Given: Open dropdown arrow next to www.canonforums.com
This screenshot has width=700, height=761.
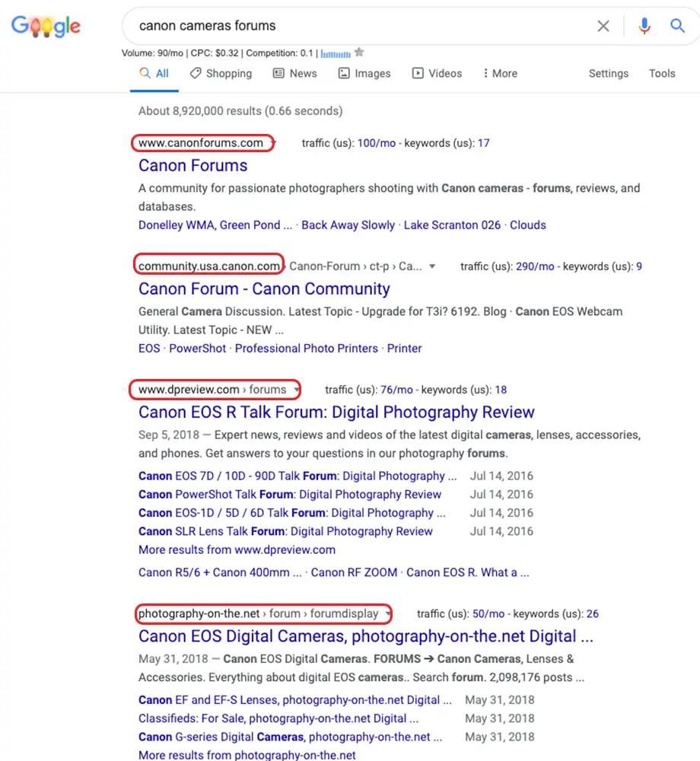Looking at the screenshot, I should click(273, 143).
